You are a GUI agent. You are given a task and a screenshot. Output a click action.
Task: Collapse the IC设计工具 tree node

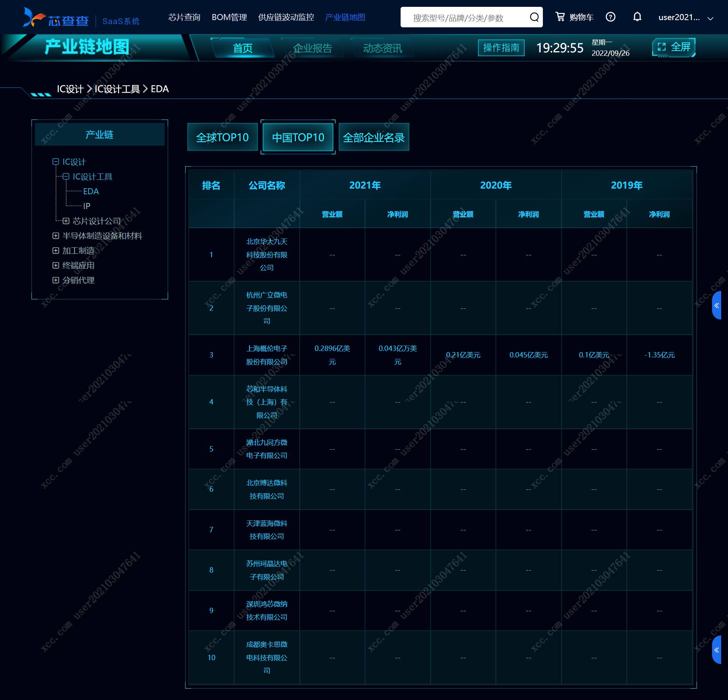(66, 176)
